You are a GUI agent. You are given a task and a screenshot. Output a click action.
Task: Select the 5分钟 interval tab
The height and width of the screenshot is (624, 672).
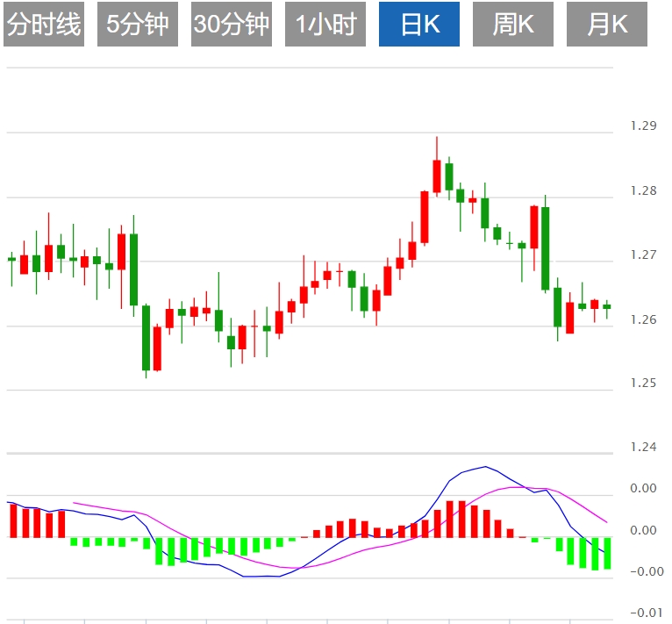coord(138,24)
